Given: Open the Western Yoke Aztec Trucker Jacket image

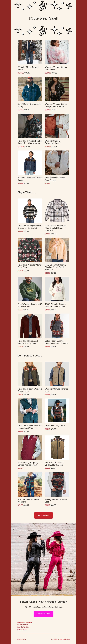Looking at the screenshot, I should pos(30,163).
